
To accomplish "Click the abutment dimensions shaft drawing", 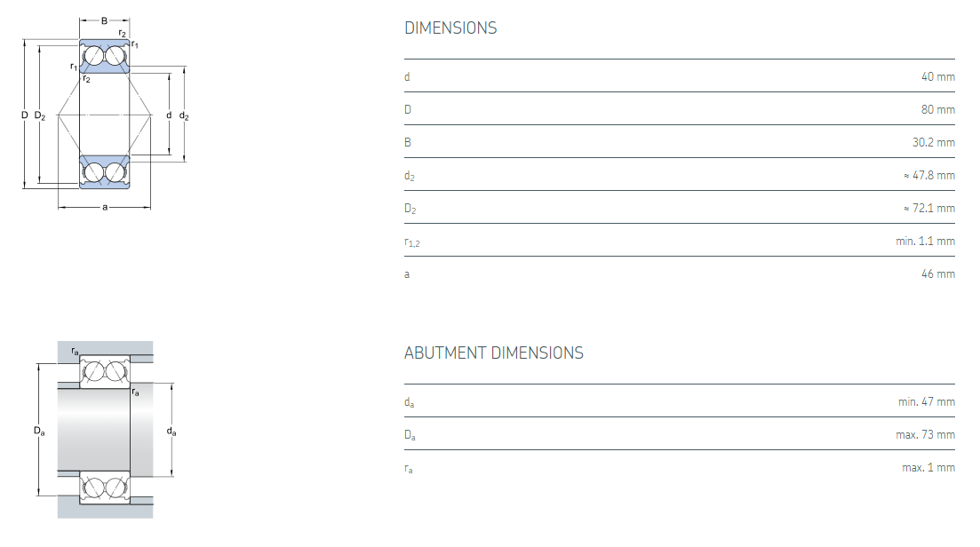I will coord(105,430).
